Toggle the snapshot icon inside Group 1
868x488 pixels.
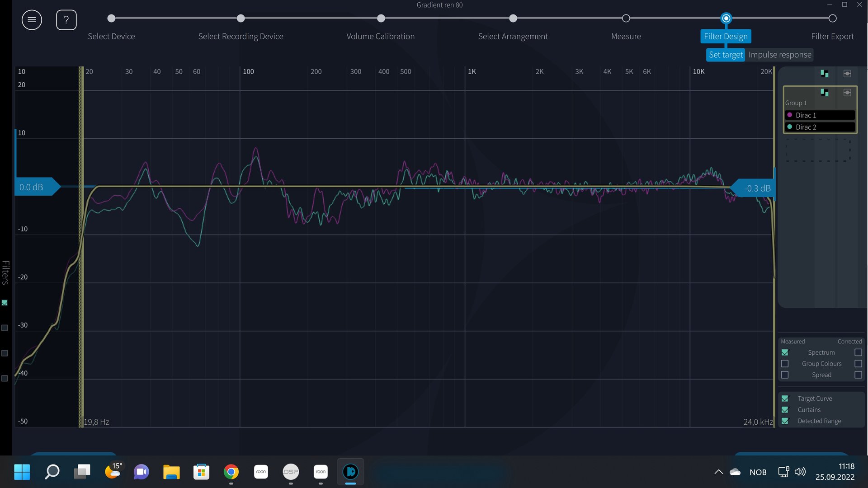point(847,92)
